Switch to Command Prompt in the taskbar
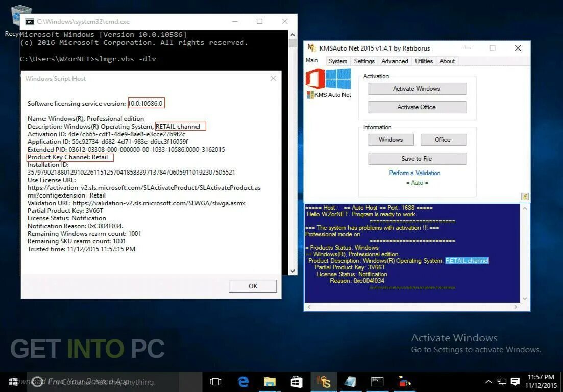The width and height of the screenshot is (563, 392). pos(377,382)
